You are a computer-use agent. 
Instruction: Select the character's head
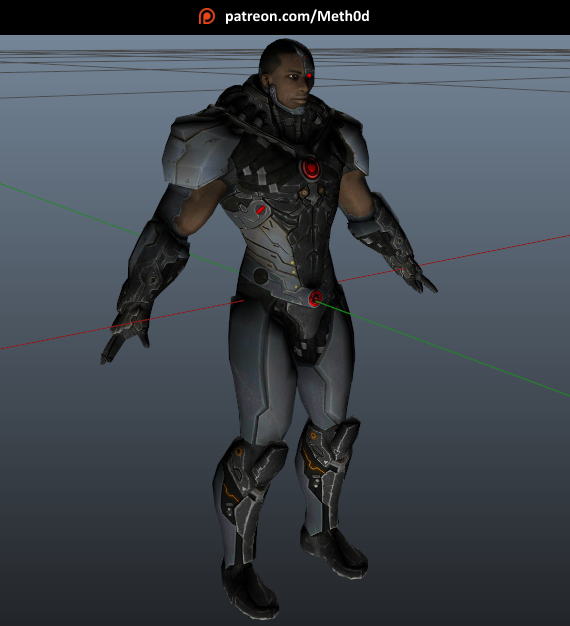pos(286,74)
